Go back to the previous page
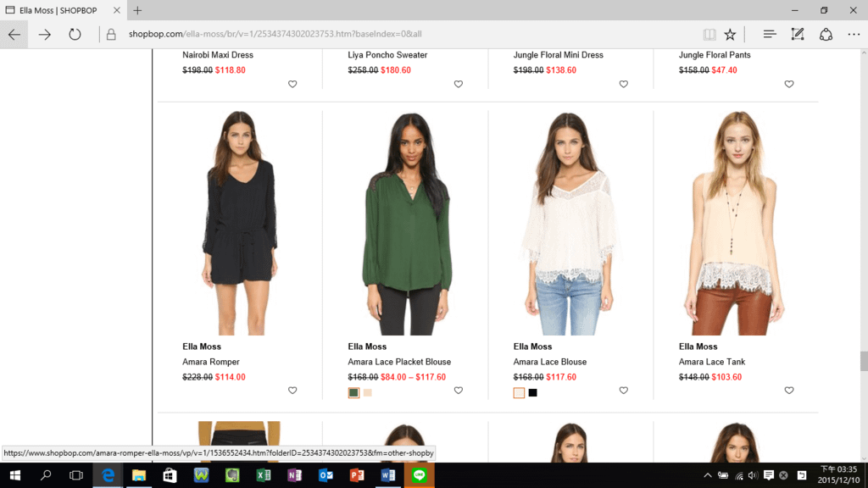The width and height of the screenshot is (868, 488). click(x=14, y=34)
